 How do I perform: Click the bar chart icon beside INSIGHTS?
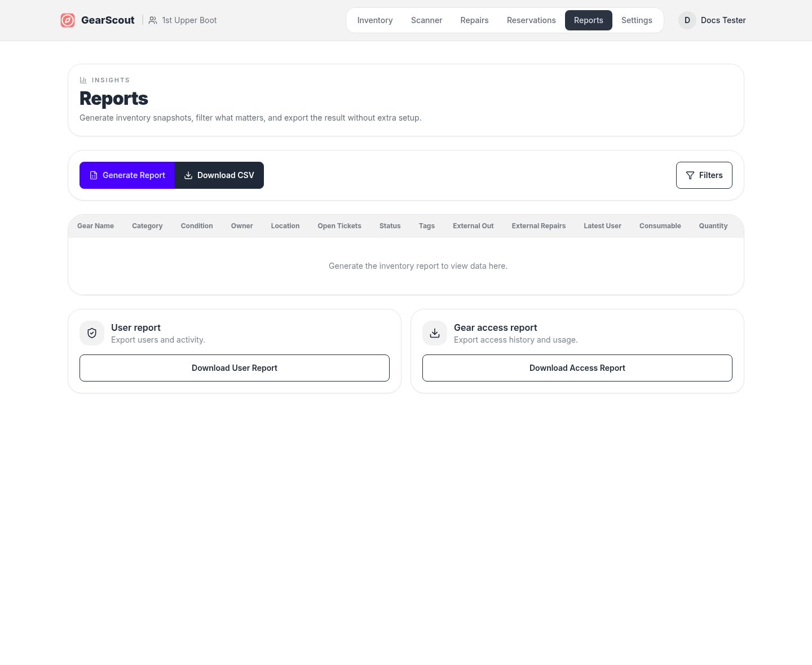83,80
